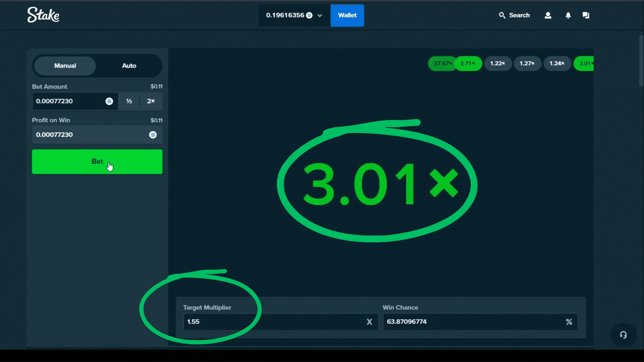The image size is (644, 362).
Task: Click the page vertical scrollbar
Action: [x=641, y=61]
